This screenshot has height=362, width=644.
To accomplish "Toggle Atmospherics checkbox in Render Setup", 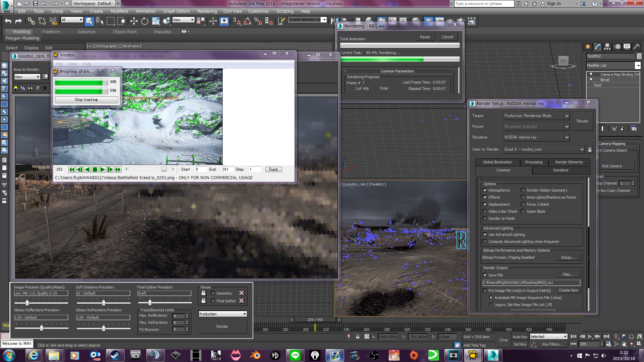I will [485, 190].
